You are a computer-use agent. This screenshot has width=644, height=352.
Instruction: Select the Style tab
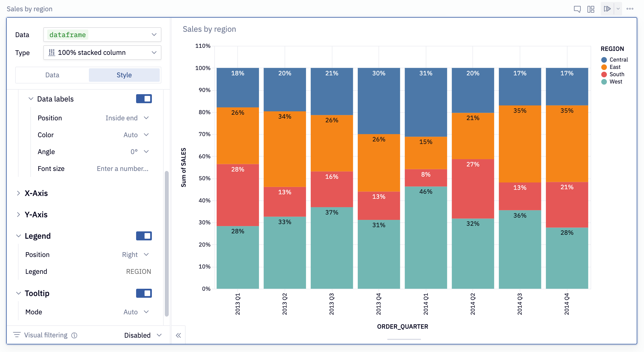tap(124, 75)
